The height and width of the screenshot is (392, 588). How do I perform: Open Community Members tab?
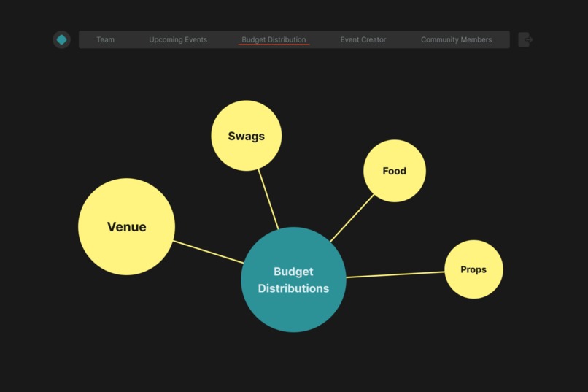[456, 39]
